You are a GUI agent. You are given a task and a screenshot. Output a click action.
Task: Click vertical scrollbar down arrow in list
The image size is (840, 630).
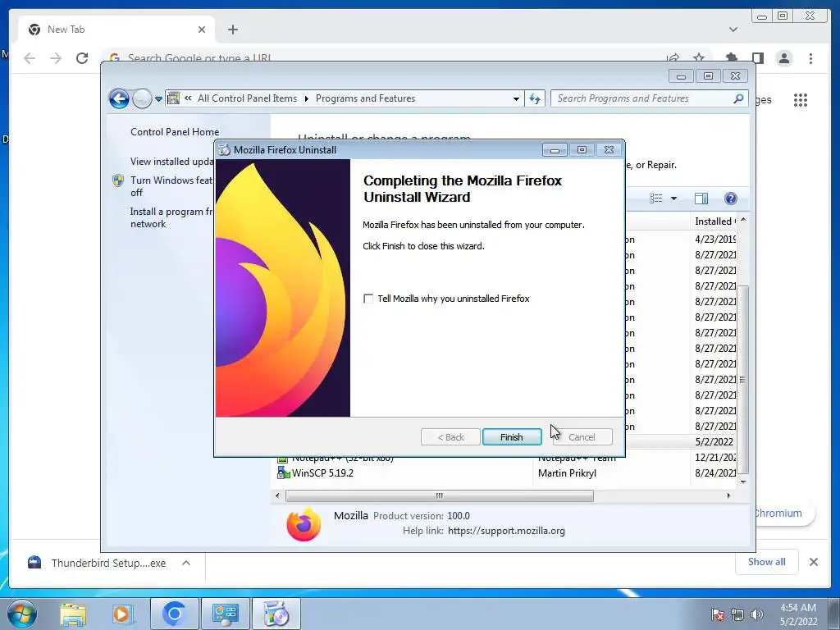(743, 482)
